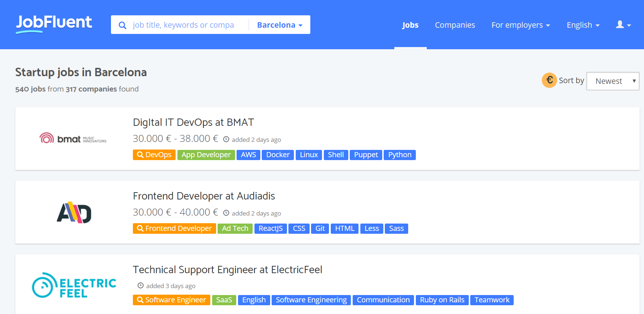Select the Teamwork tag

pyautogui.click(x=492, y=300)
